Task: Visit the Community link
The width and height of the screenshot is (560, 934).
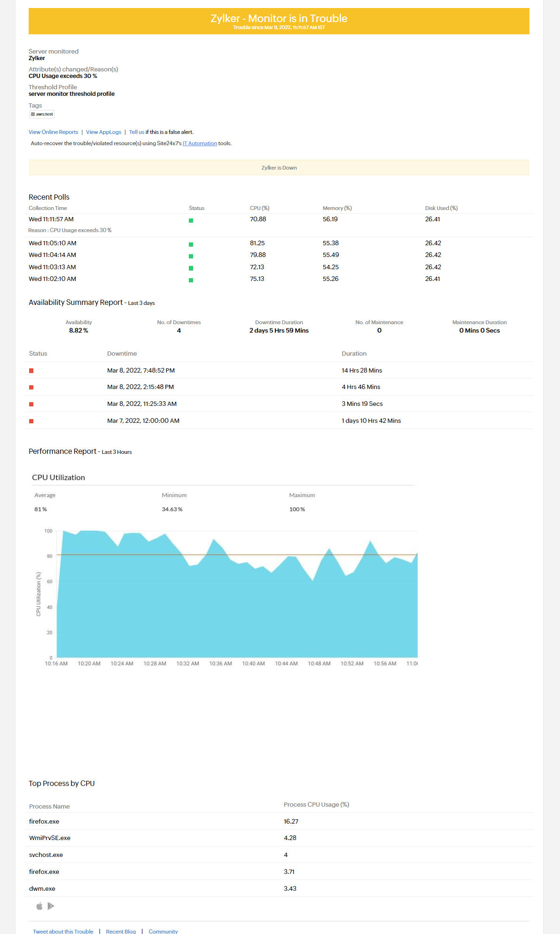Action: pos(163,931)
